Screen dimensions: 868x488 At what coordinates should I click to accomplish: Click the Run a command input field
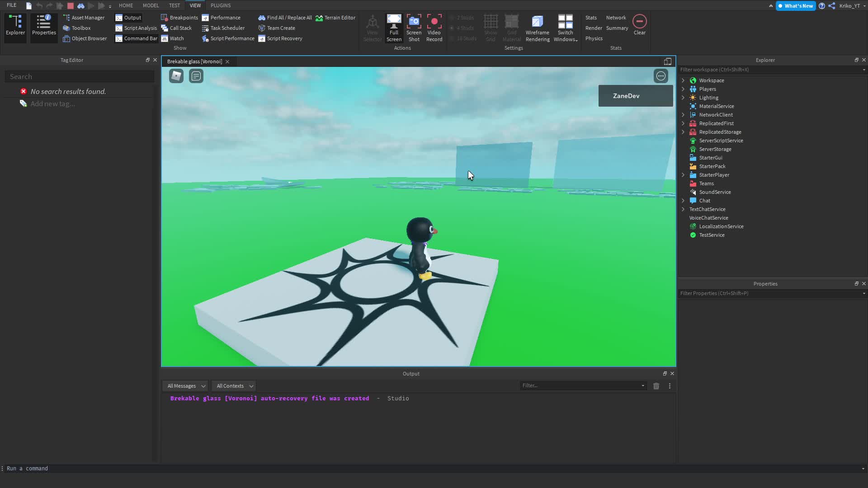(x=90, y=468)
